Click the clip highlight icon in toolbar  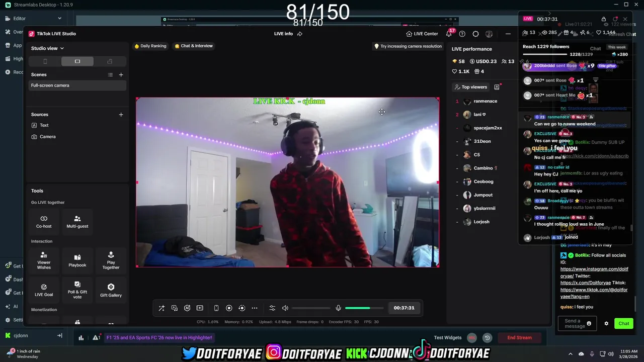pos(200,308)
